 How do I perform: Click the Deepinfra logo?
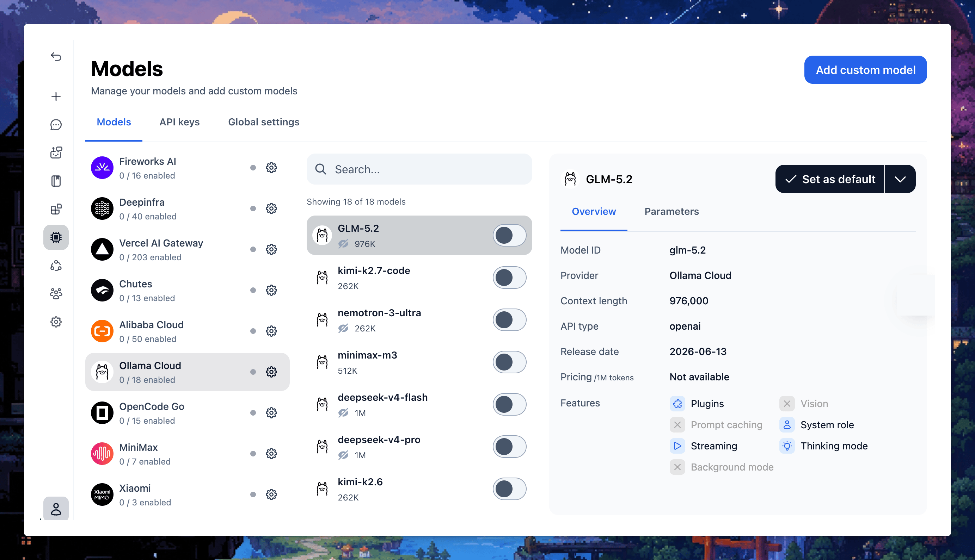(x=102, y=209)
